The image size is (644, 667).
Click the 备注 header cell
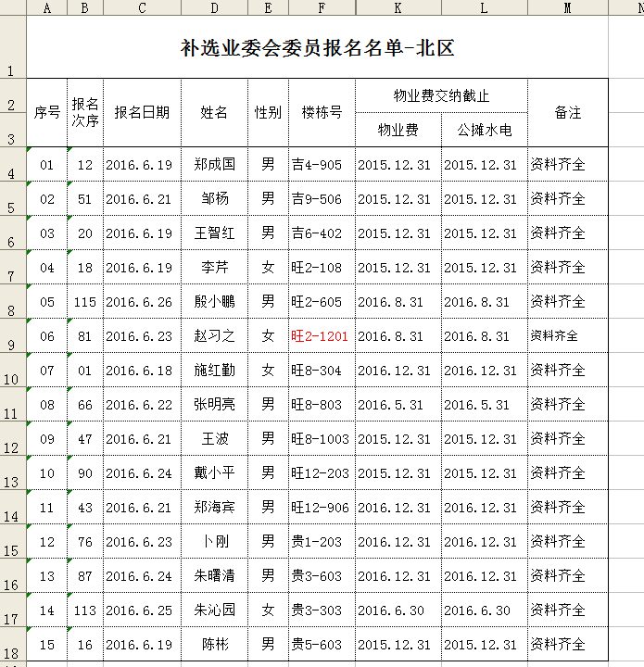point(567,112)
